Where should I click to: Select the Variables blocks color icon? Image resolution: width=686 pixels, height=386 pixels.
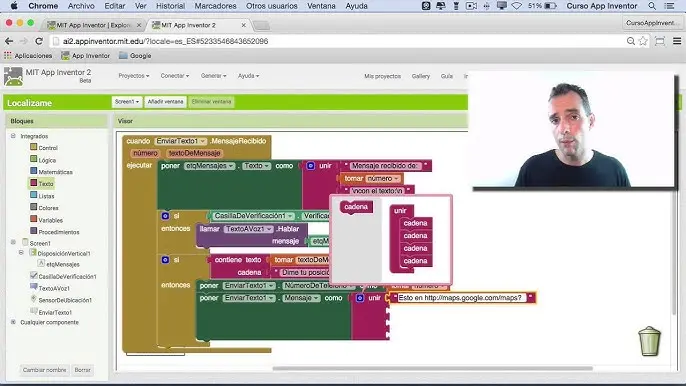click(x=34, y=219)
